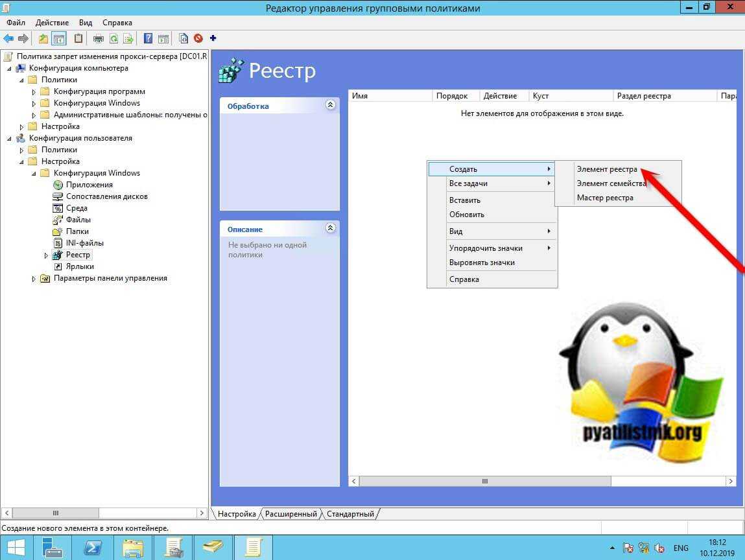Open PowerShell from the taskbar

point(93,548)
